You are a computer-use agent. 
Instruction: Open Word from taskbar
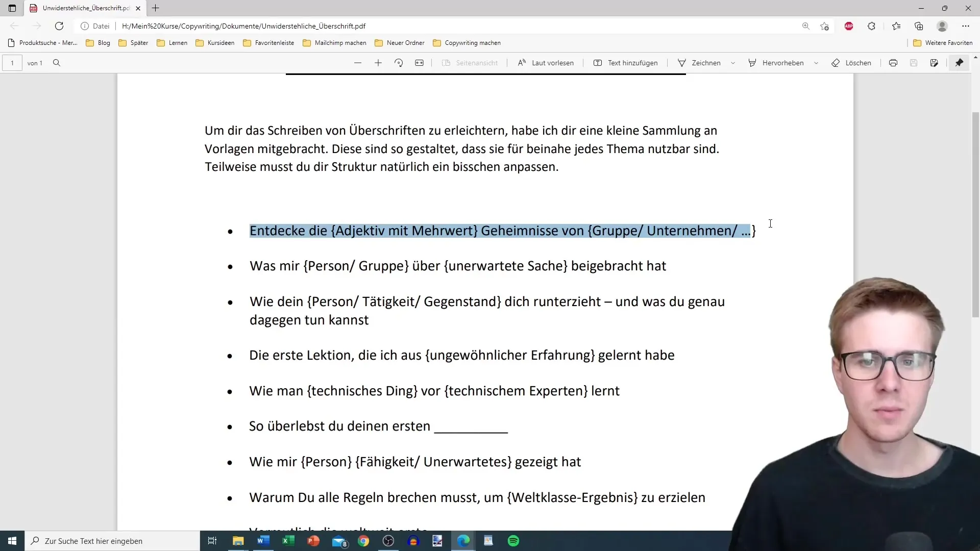coord(263,541)
